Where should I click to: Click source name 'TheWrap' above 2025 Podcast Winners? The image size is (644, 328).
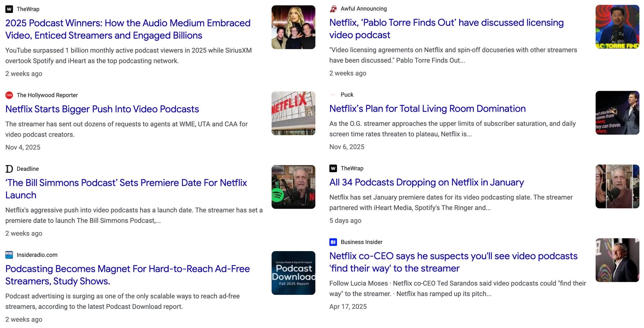click(x=28, y=9)
